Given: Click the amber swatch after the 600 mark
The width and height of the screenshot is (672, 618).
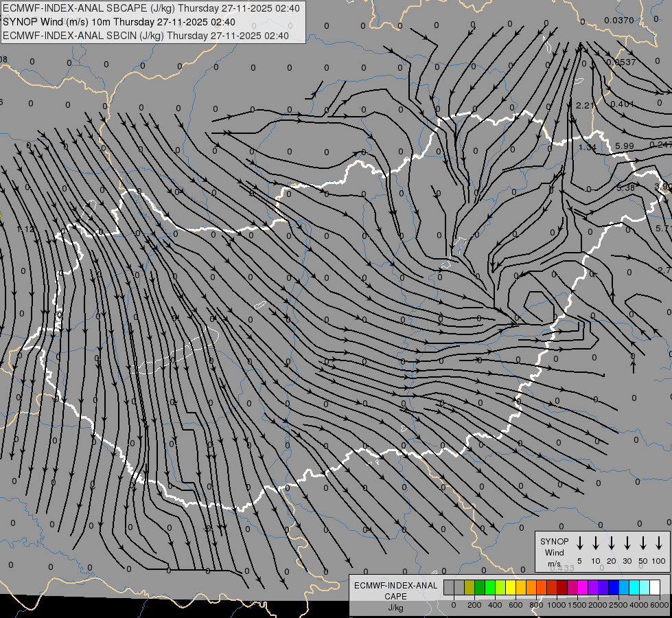Looking at the screenshot, I should tap(521, 587).
